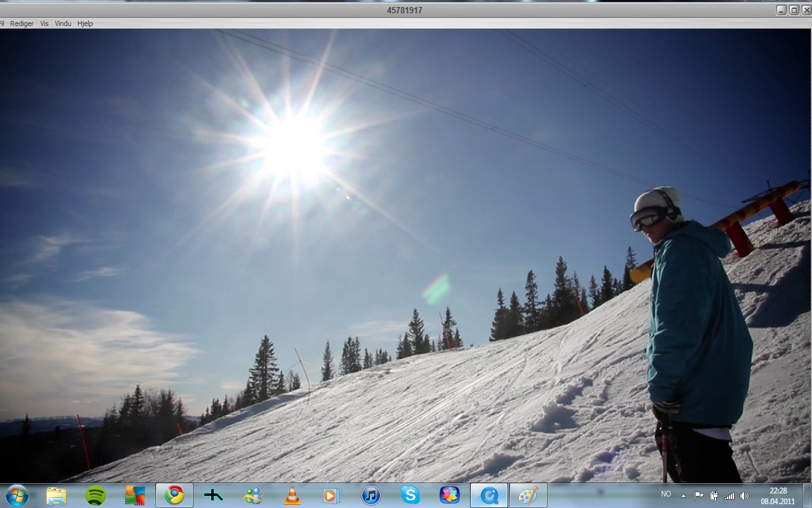Open AVG antivirus from the taskbar
Viewport: 812px width, 508px height.
[135, 495]
